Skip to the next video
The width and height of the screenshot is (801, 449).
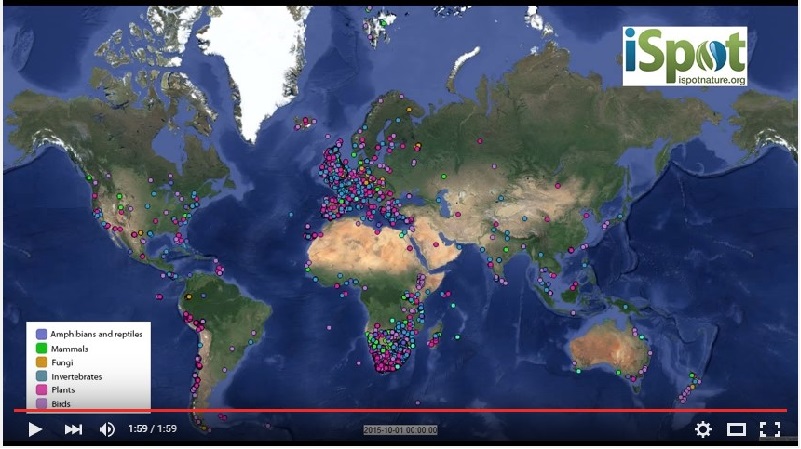click(73, 429)
